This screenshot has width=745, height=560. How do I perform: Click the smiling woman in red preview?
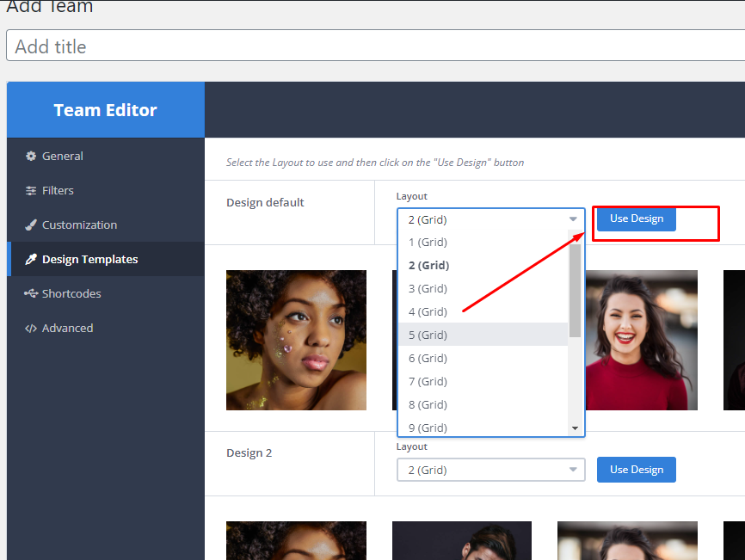[x=642, y=340]
